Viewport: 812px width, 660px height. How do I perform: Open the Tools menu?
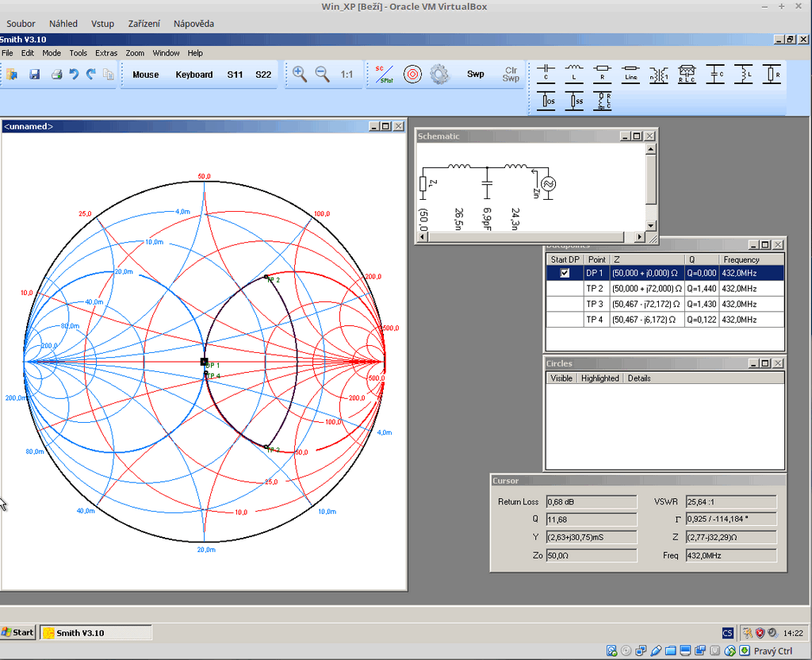pos(78,53)
